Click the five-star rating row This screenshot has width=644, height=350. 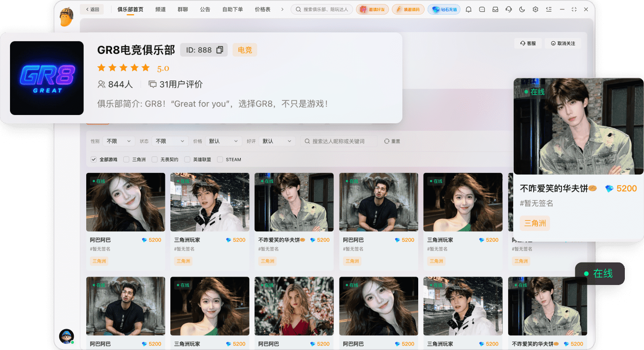(123, 68)
